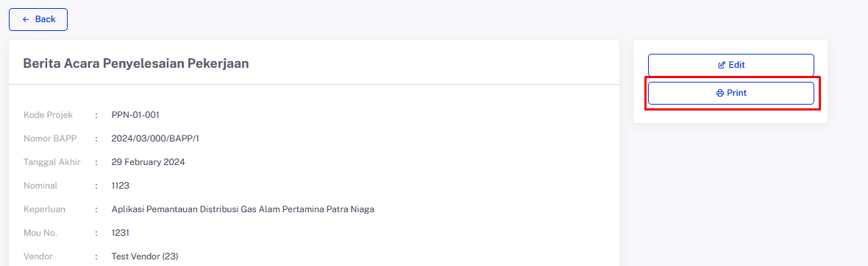
Task: Click the Mou No. value 1231
Action: (x=120, y=234)
